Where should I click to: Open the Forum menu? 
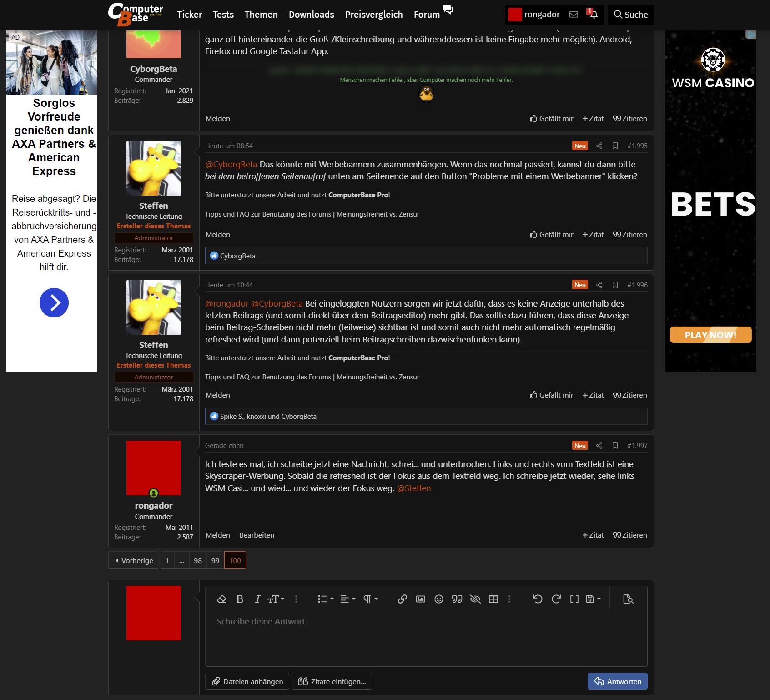[x=427, y=15]
